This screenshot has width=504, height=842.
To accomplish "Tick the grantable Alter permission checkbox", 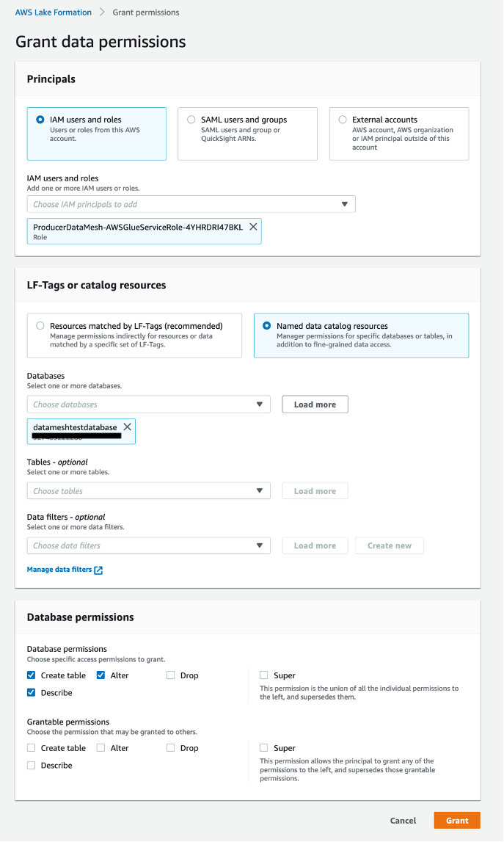I will coord(101,748).
